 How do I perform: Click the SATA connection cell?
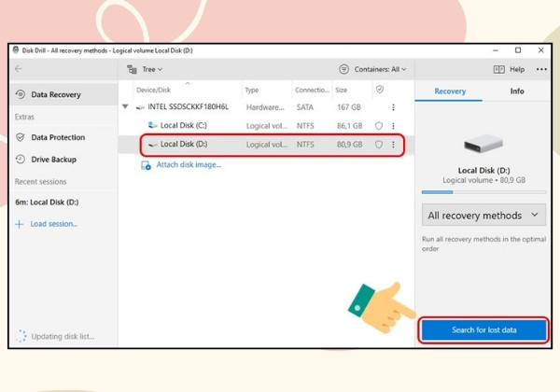coord(304,107)
